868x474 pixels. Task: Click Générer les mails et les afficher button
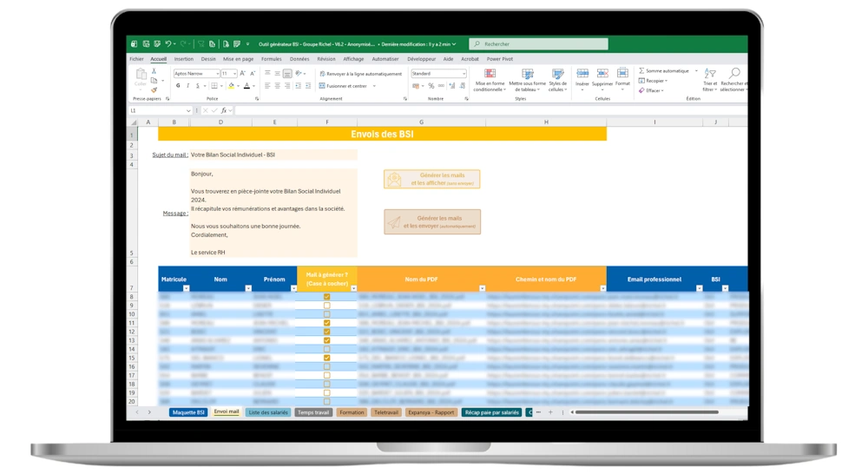[x=432, y=179]
